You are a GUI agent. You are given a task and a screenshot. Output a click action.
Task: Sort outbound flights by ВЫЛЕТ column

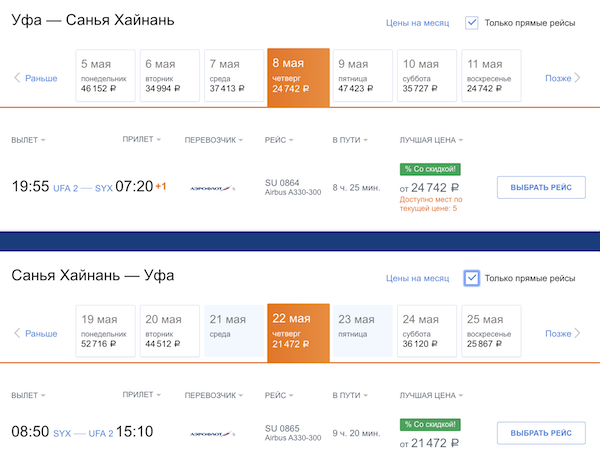[x=28, y=140]
